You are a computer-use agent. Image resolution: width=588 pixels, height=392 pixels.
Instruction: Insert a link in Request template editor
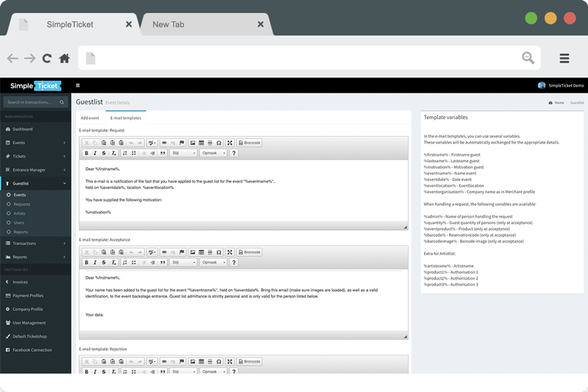164,143
